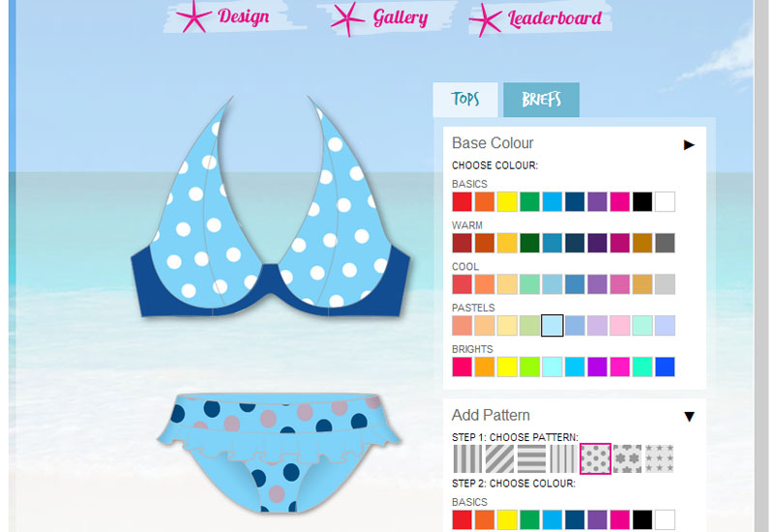This screenshot has width=774, height=532.
Task: Click the starfish icon beside Design
Action: 194,16
